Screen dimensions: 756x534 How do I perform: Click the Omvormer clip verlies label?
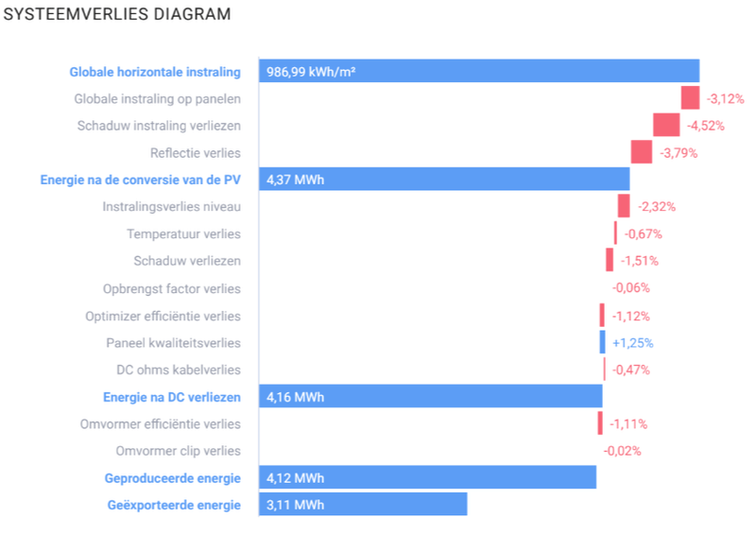tap(178, 451)
